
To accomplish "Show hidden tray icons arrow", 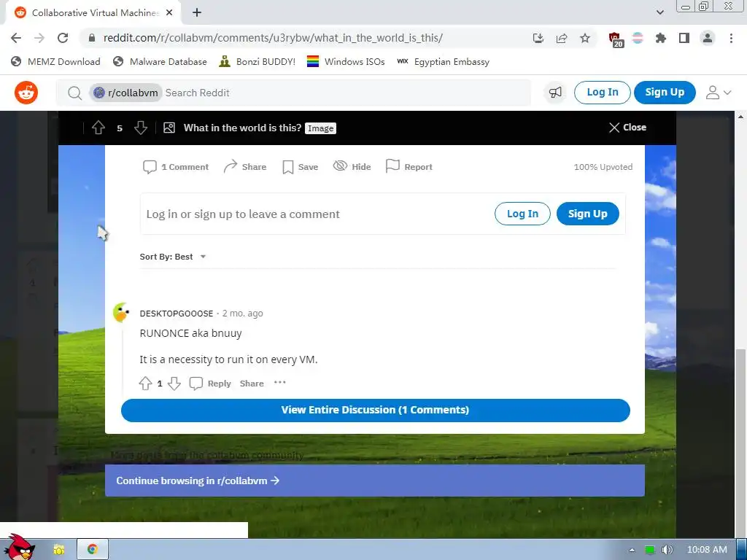I will click(x=632, y=550).
